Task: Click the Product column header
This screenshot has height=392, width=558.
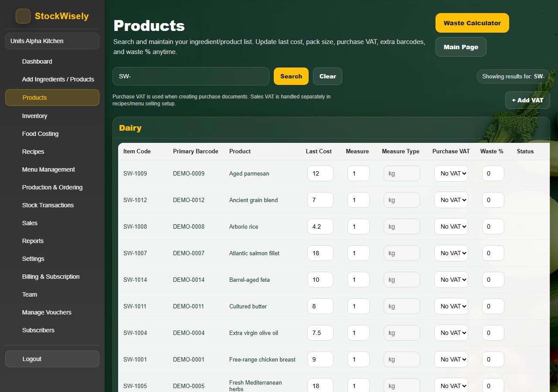Action: pyautogui.click(x=240, y=152)
